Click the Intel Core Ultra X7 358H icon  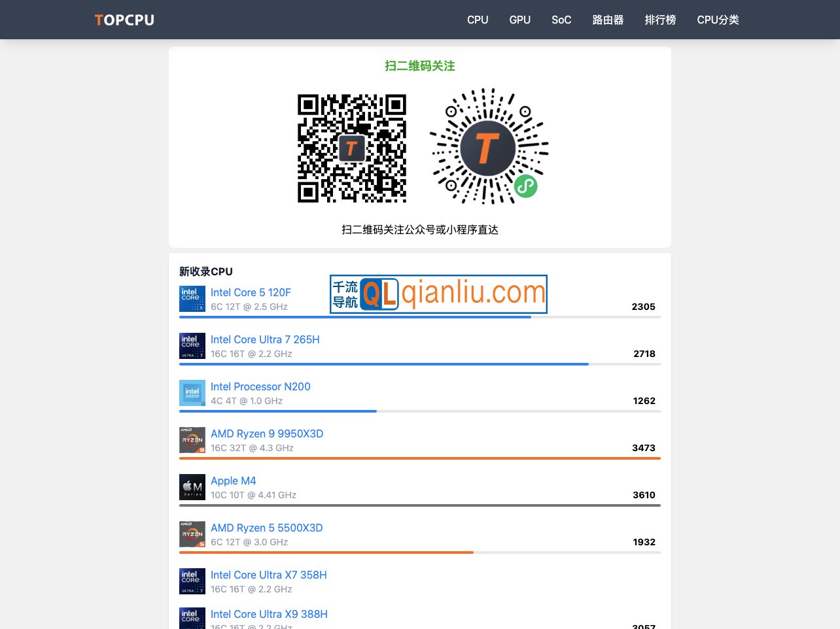click(192, 581)
